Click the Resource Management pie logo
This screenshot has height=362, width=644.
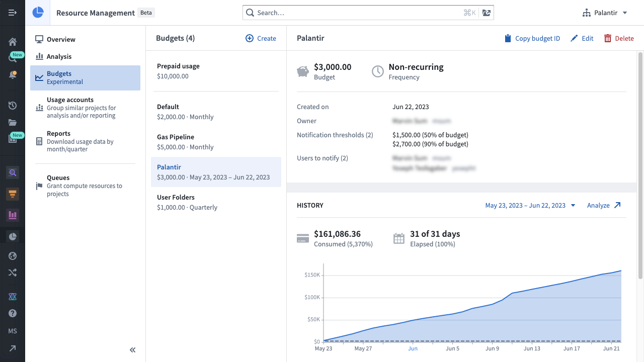[38, 13]
